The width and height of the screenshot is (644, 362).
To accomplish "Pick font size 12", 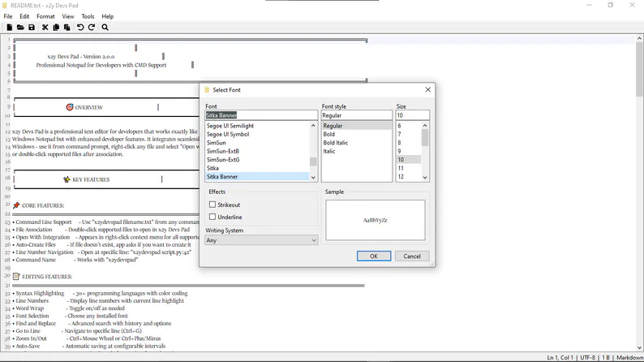I will coord(408,177).
